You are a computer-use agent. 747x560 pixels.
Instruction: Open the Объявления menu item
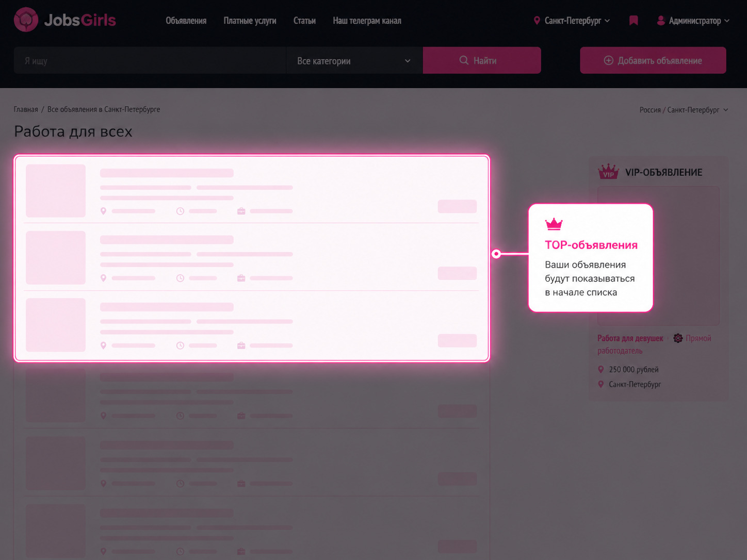(x=186, y=21)
